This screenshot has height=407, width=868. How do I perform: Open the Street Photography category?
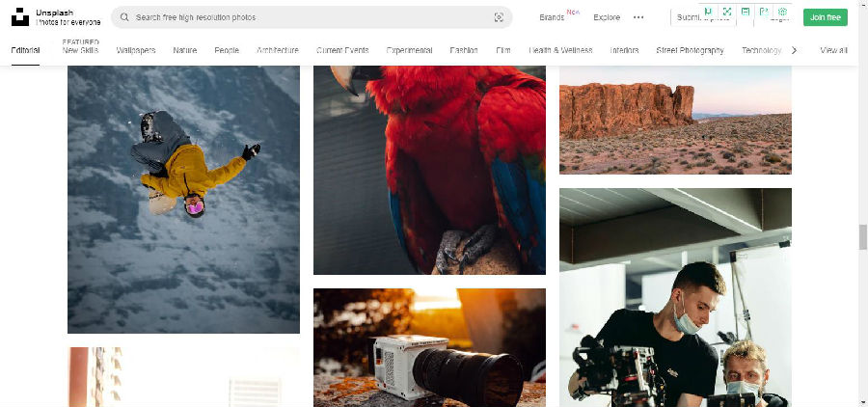click(x=690, y=50)
